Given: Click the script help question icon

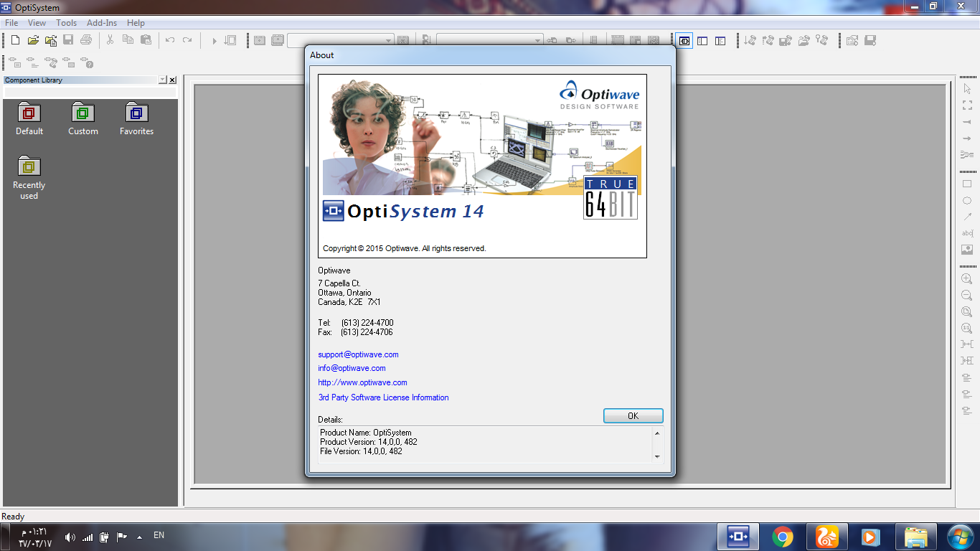Looking at the screenshot, I should coord(87,63).
